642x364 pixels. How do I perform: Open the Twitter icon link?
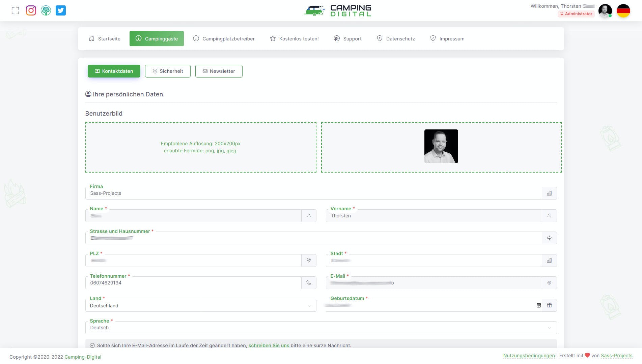coord(61,10)
